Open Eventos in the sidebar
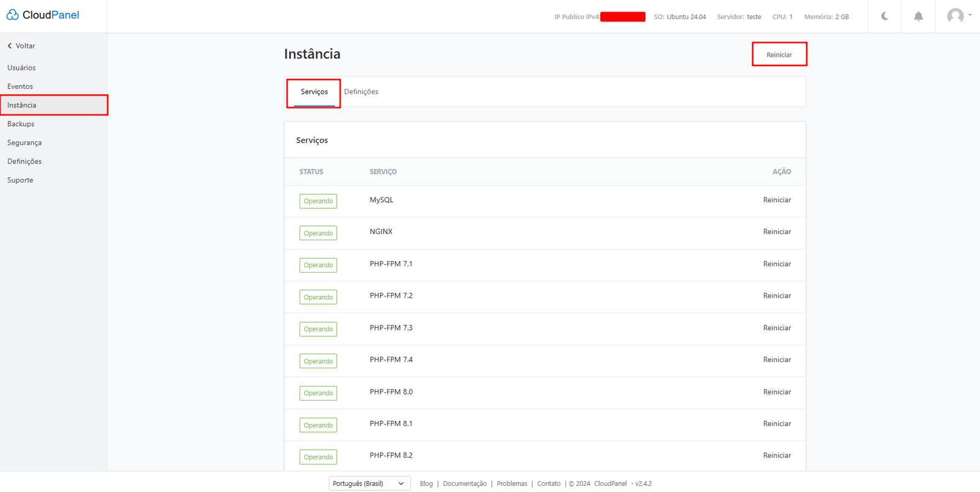 [20, 86]
